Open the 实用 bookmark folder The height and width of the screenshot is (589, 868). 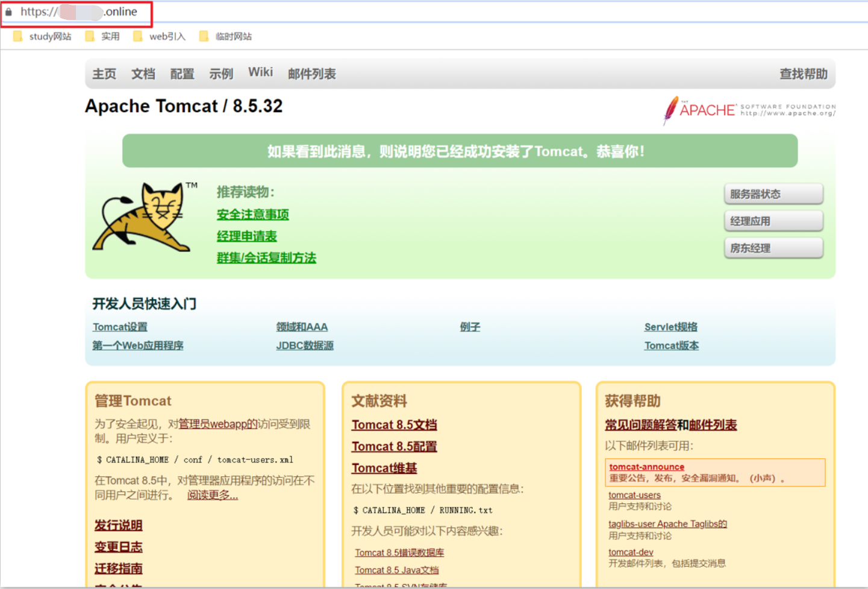[102, 36]
